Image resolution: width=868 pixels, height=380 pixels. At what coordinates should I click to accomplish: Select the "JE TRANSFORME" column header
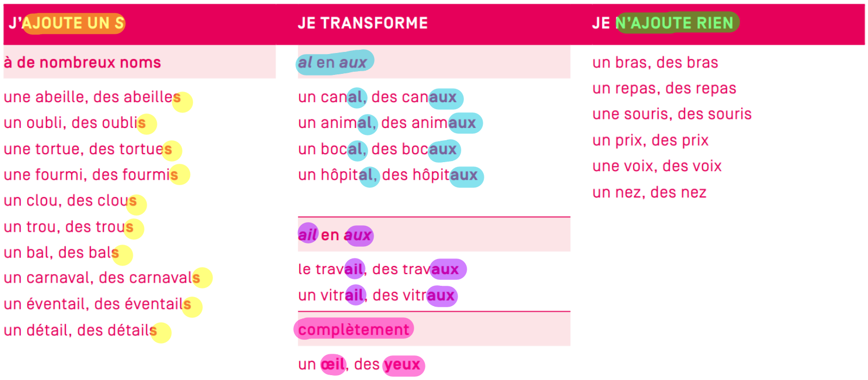363,23
